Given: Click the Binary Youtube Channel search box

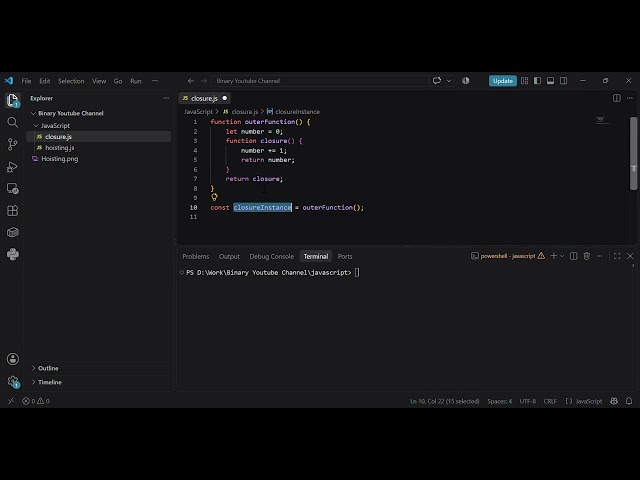Looking at the screenshot, I should [320, 81].
